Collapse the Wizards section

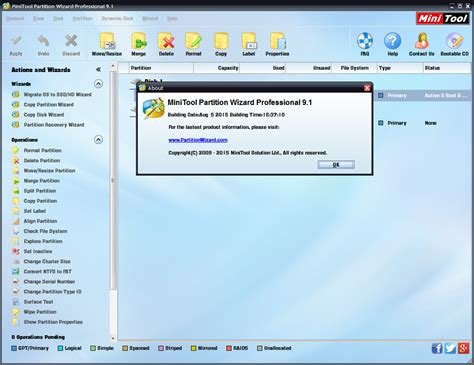(x=98, y=84)
